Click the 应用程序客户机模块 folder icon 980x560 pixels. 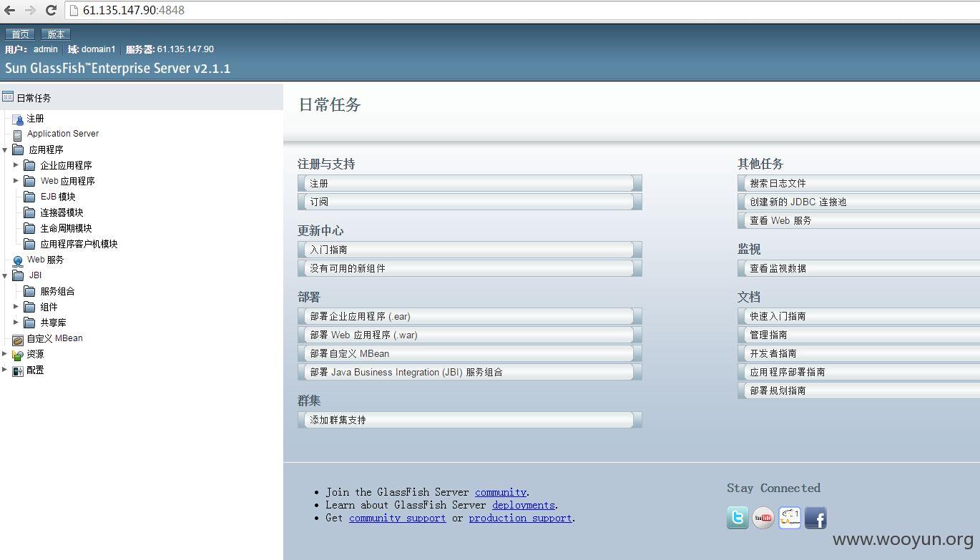pos(29,244)
